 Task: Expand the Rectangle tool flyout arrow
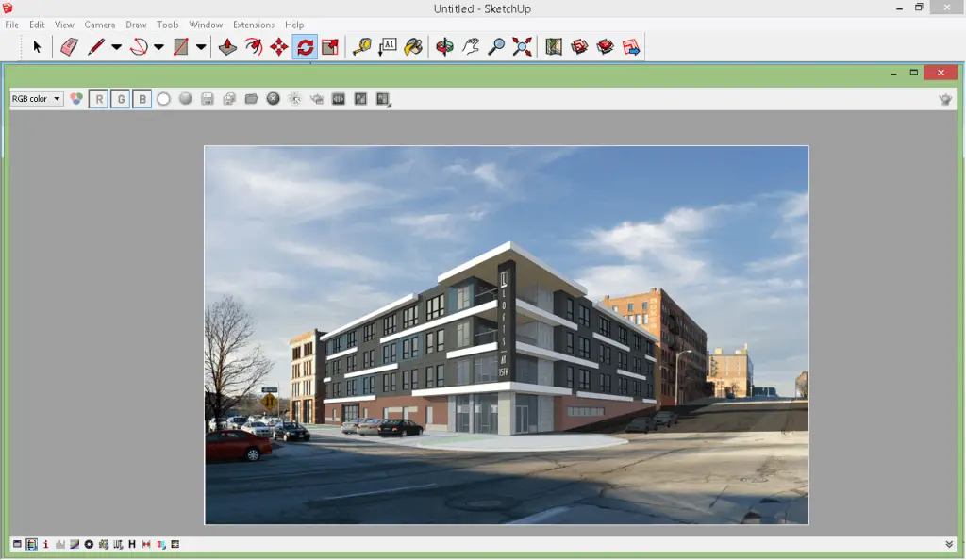pos(201,45)
